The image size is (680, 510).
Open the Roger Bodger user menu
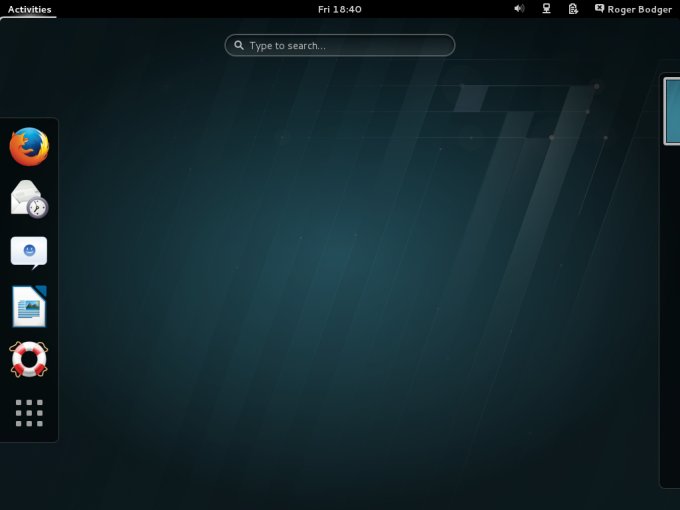tap(633, 9)
